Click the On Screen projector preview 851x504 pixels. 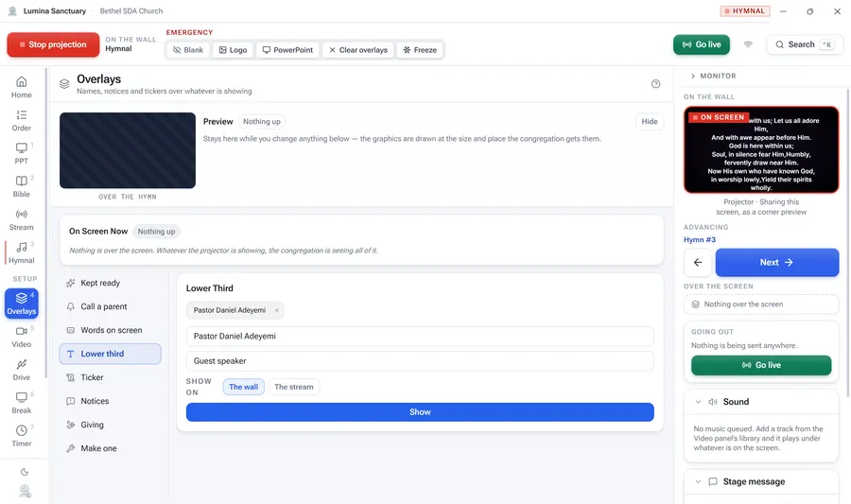point(761,149)
